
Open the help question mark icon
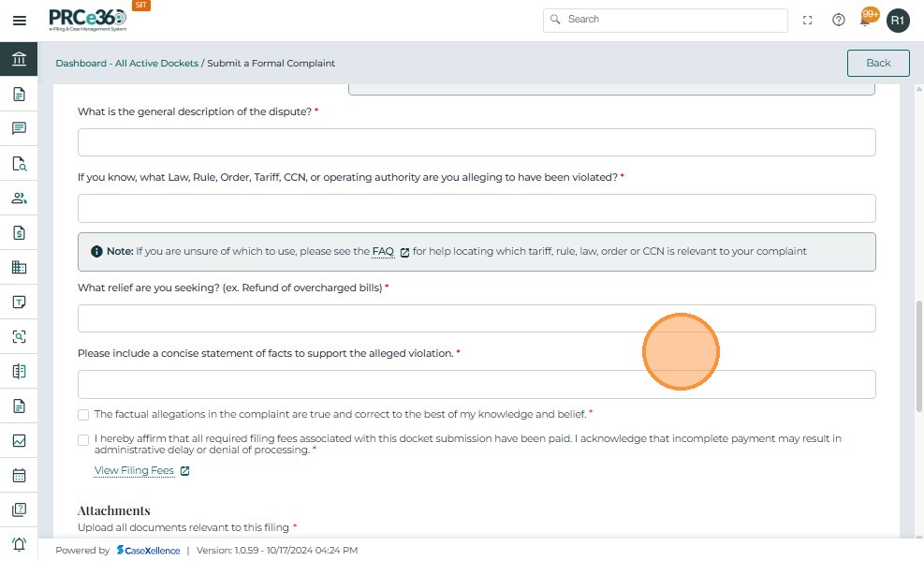(x=839, y=20)
